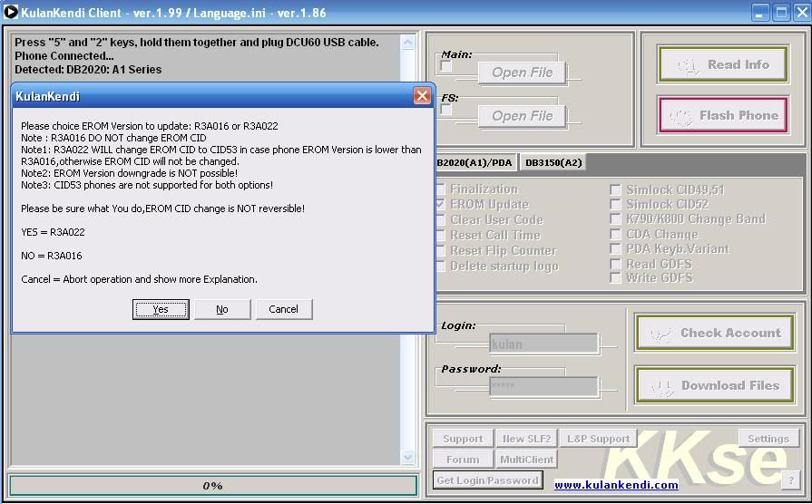812x504 pixels.
Task: Enable the Main file checkbox
Action: pos(445,65)
